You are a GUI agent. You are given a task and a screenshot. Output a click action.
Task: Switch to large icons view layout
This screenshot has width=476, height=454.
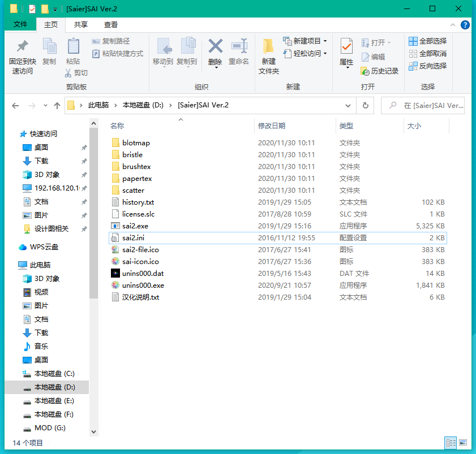click(x=463, y=443)
